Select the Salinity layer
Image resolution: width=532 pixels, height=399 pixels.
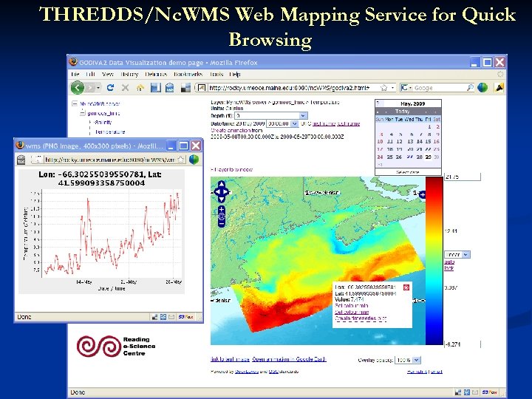pyautogui.click(x=103, y=122)
